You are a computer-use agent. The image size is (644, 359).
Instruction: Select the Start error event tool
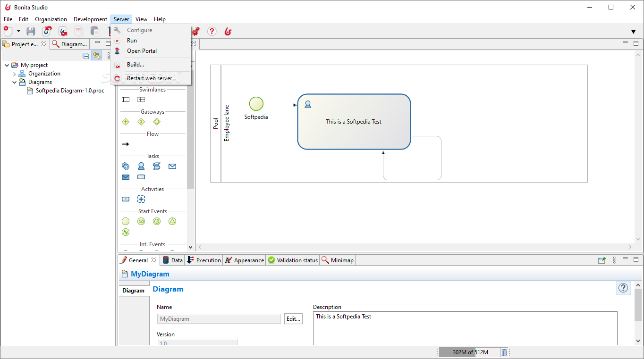(126, 232)
